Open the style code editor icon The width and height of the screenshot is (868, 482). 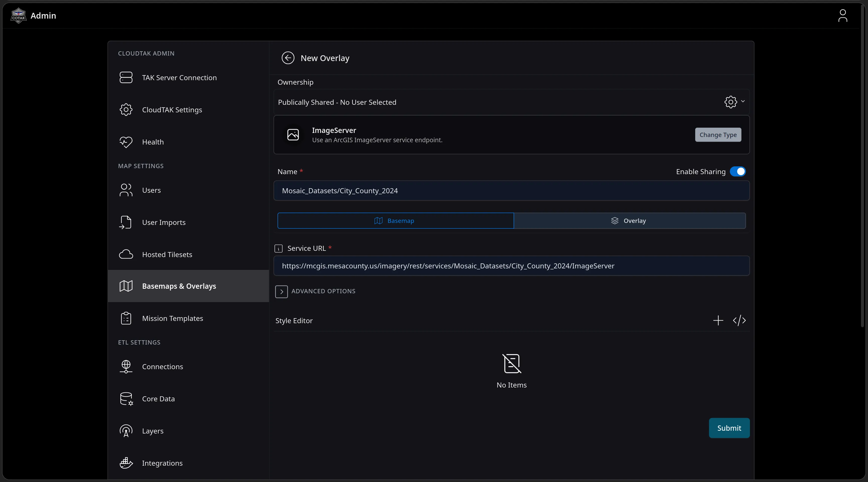(739, 320)
